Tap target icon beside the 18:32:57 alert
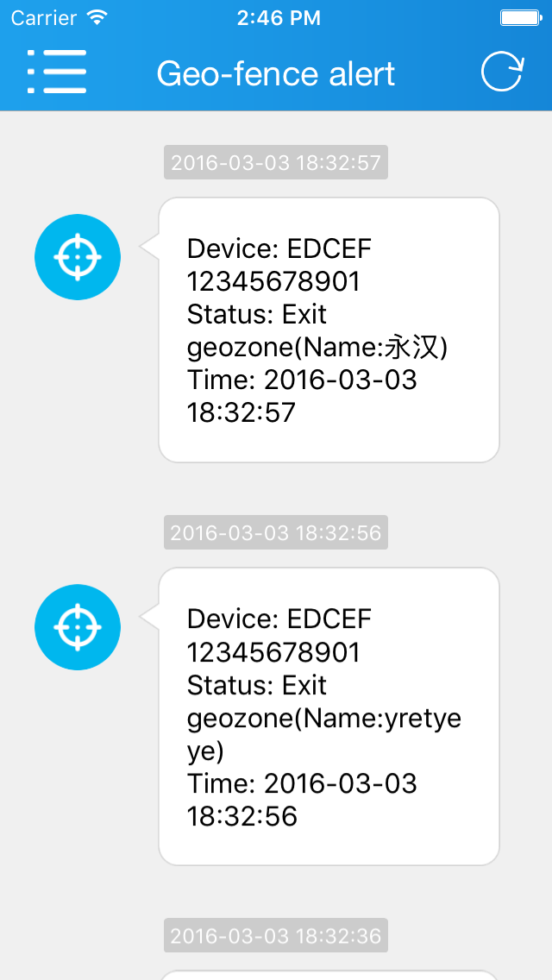 78,257
